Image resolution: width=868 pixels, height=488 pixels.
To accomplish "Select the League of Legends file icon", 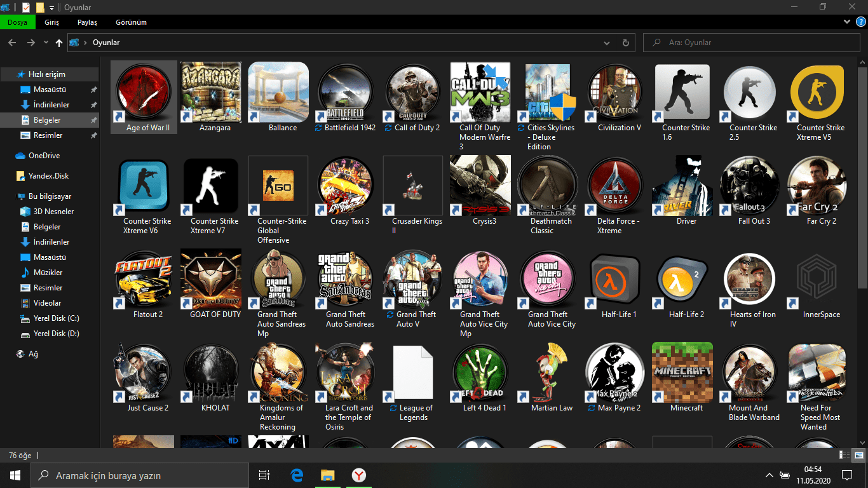I will coord(413,372).
